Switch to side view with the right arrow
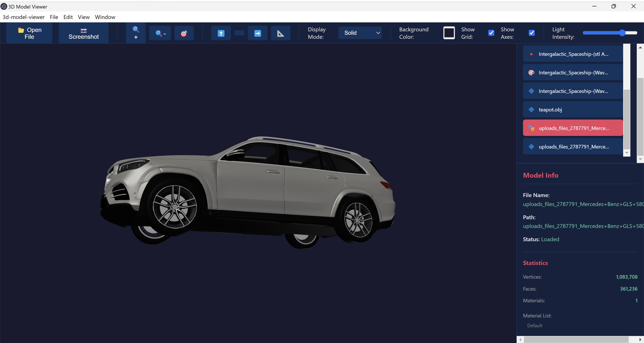This screenshot has height=343, width=644. pyautogui.click(x=257, y=33)
